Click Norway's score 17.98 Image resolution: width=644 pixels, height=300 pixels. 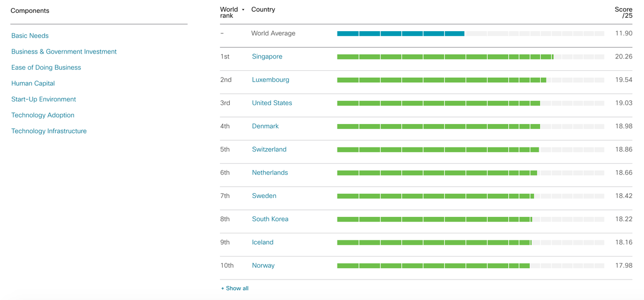point(624,265)
